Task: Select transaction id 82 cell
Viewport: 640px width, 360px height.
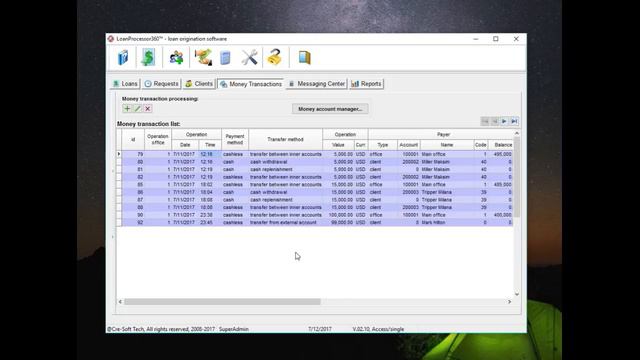Action: [133, 177]
